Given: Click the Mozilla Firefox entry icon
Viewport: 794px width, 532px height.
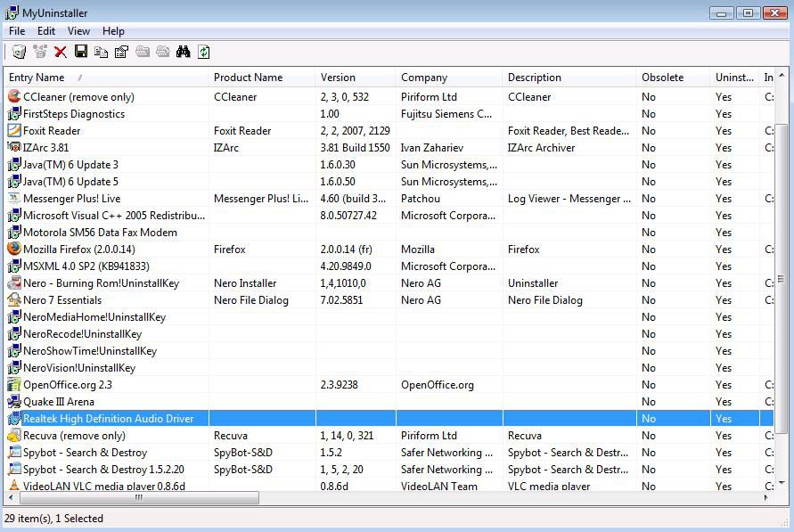Looking at the screenshot, I should pyautogui.click(x=14, y=249).
